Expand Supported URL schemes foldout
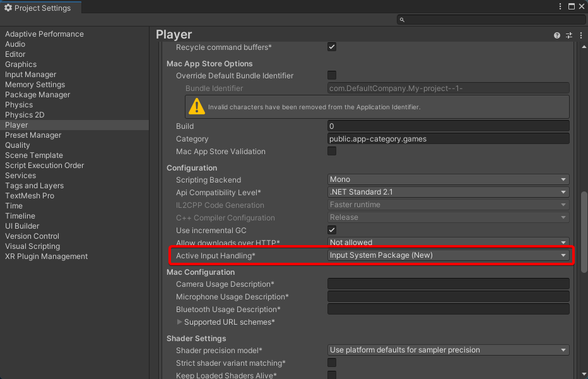This screenshot has height=379, width=588. coord(179,322)
